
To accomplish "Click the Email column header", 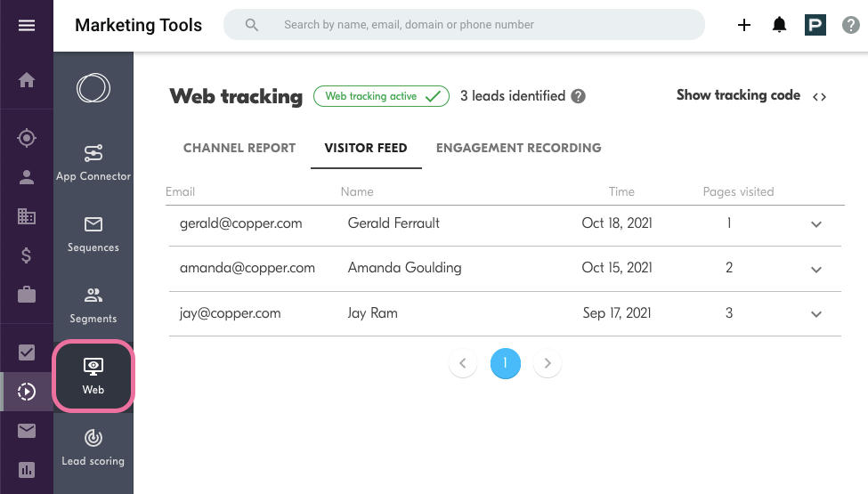I will pos(180,191).
